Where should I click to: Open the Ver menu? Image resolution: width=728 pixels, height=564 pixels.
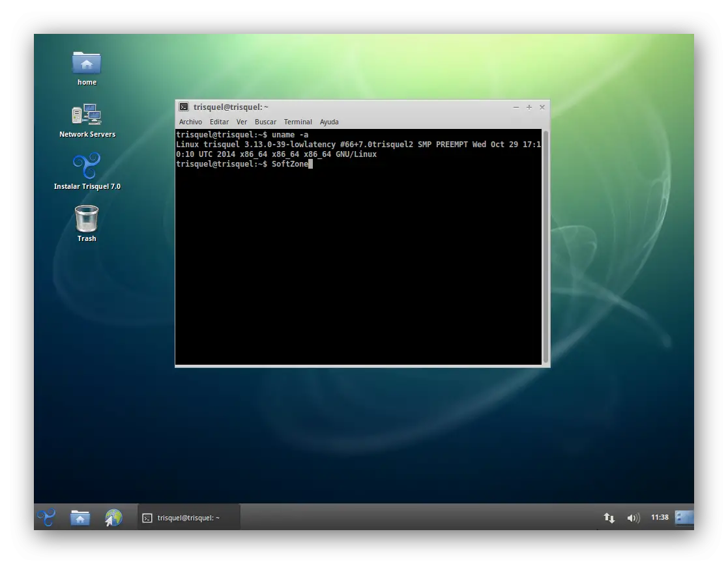(241, 122)
